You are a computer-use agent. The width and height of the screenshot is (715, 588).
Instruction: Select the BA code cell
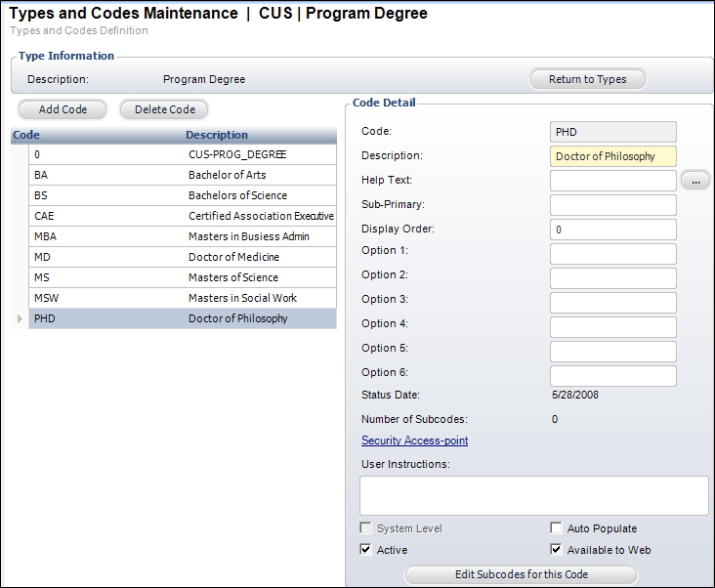106,175
